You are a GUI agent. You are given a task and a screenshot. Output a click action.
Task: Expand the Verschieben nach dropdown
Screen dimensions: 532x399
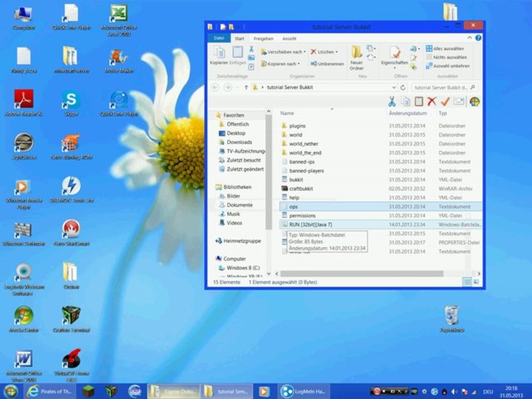coord(283,52)
